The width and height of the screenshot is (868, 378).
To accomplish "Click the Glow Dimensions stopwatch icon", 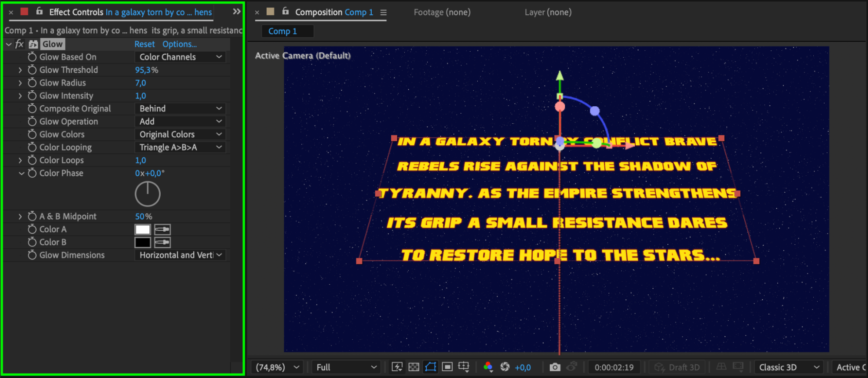I will [x=32, y=255].
